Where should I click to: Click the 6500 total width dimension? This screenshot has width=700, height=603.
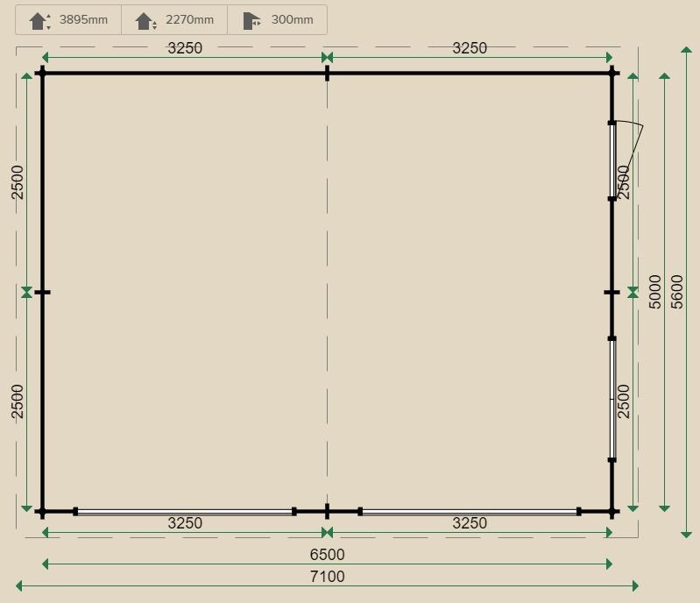pyautogui.click(x=327, y=555)
